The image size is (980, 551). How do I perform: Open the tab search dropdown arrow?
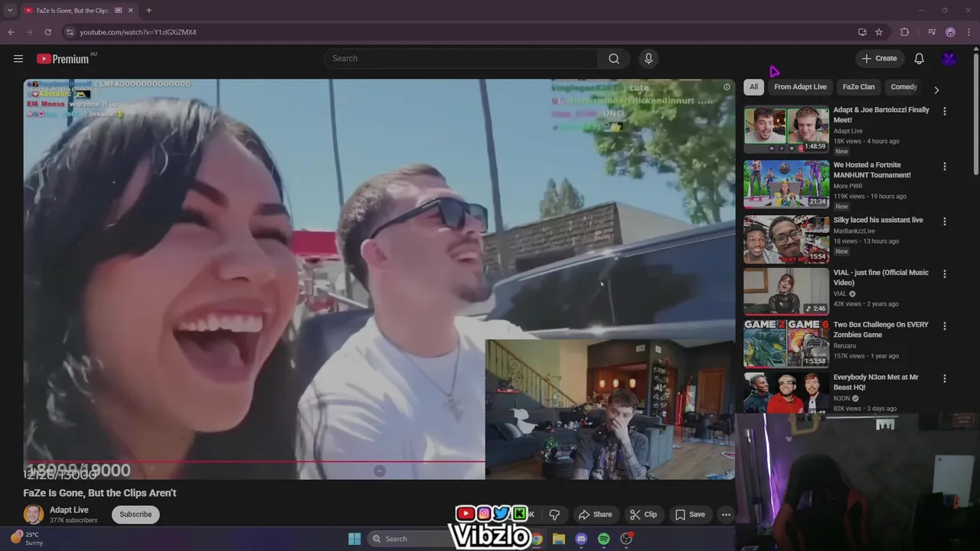pos(9,10)
